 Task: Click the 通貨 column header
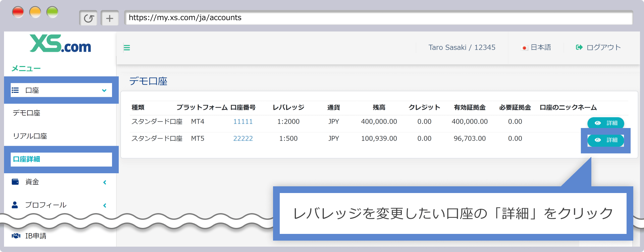pos(334,107)
